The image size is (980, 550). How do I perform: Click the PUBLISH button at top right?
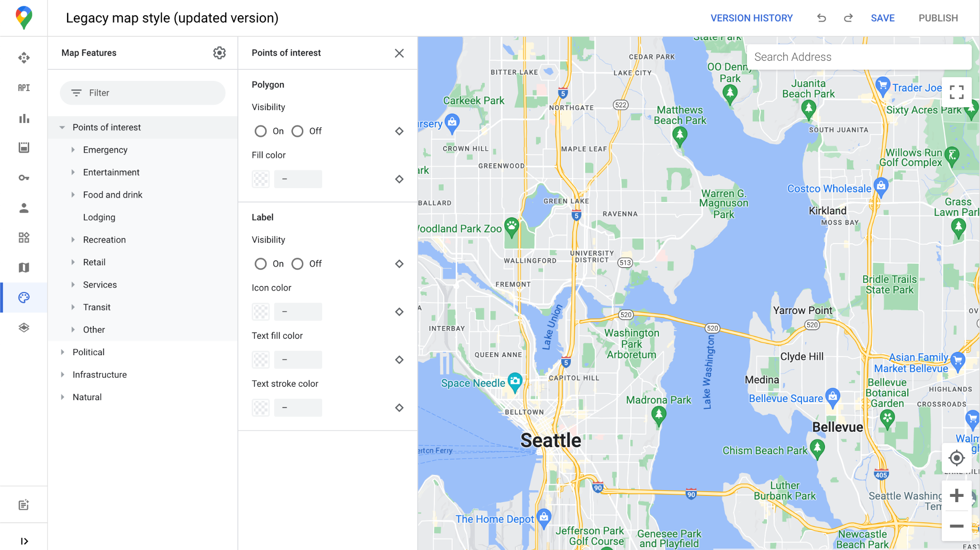(x=938, y=18)
